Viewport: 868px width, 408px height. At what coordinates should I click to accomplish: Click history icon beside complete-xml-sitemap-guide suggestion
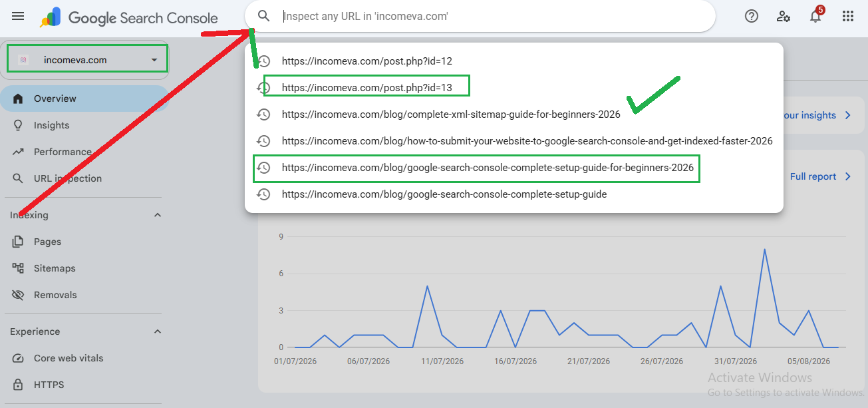coord(264,114)
